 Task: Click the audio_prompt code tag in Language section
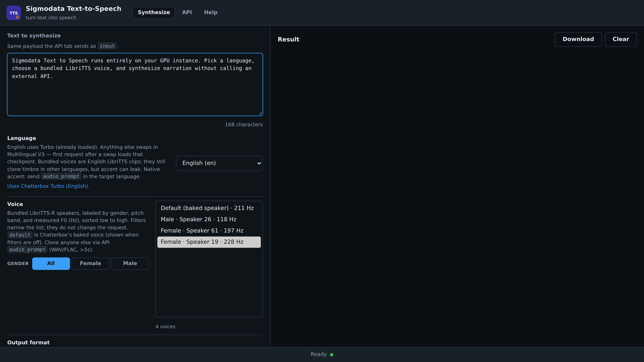tap(61, 176)
